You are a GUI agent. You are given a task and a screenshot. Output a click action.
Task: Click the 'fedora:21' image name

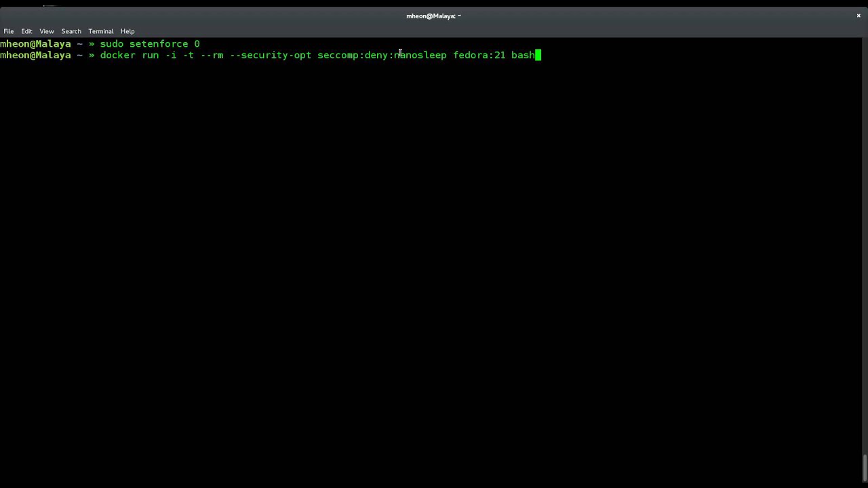tap(479, 56)
